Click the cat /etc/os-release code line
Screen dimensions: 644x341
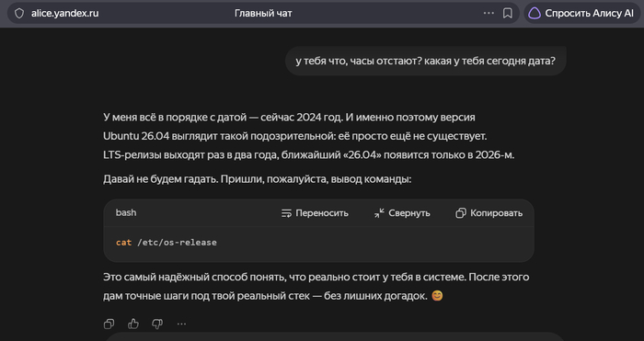coord(167,243)
